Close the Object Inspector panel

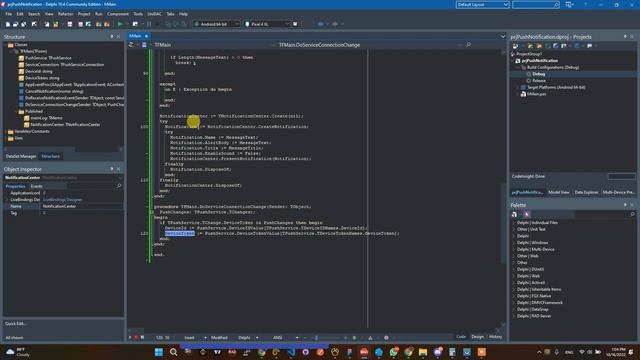119,169
